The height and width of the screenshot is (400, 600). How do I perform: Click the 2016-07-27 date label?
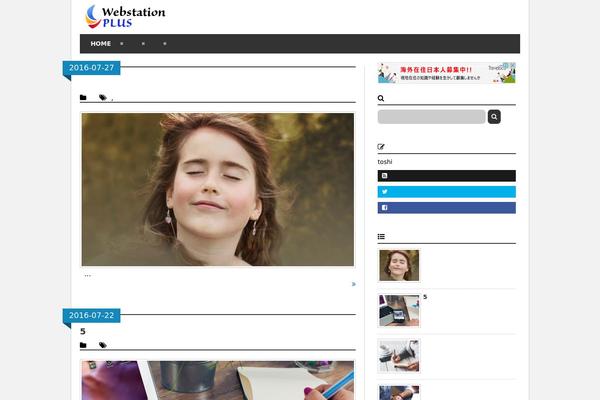click(91, 68)
